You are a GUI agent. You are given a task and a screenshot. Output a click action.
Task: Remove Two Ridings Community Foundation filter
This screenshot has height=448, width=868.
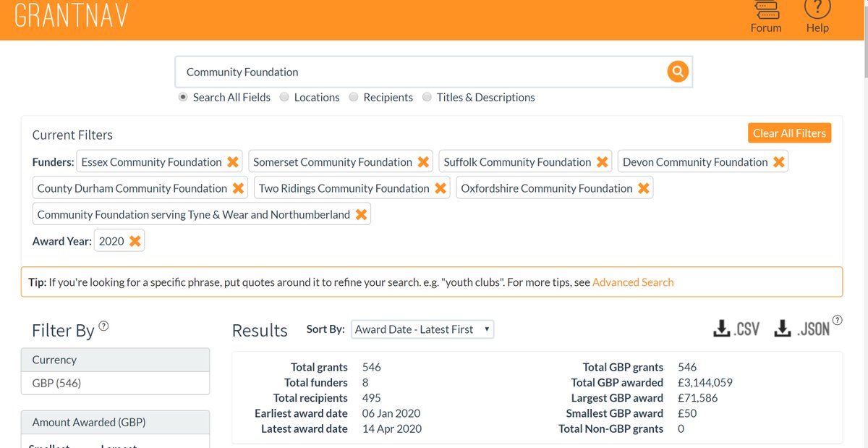click(x=440, y=188)
